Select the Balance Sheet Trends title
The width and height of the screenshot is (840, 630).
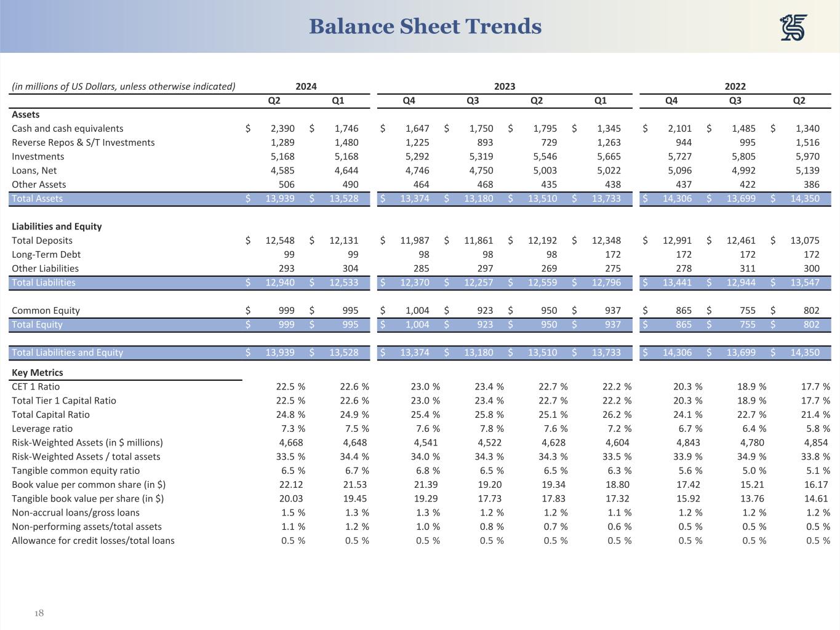(425, 26)
